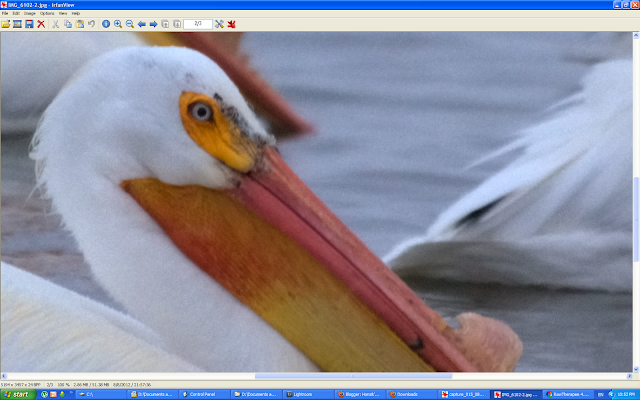The width and height of the screenshot is (640, 400).
Task: Click the 100 % zoom status entry
Action: 63,385
